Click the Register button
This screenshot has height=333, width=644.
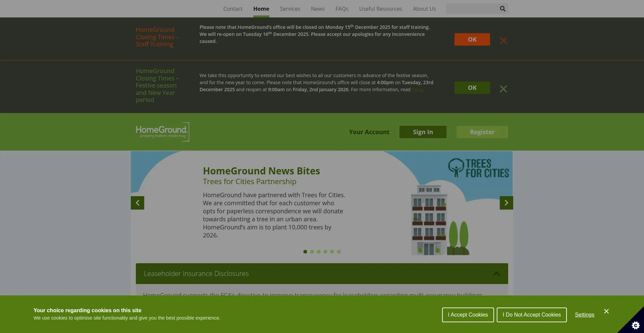[482, 132]
